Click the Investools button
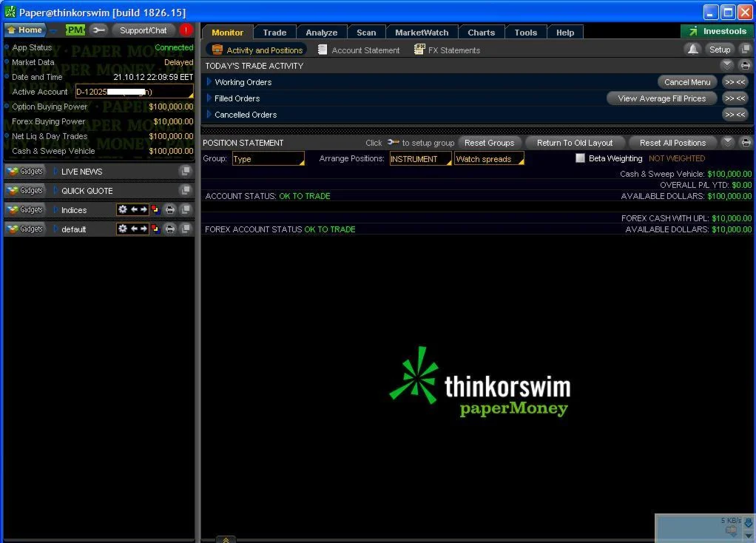This screenshot has height=543, width=756. coord(718,31)
